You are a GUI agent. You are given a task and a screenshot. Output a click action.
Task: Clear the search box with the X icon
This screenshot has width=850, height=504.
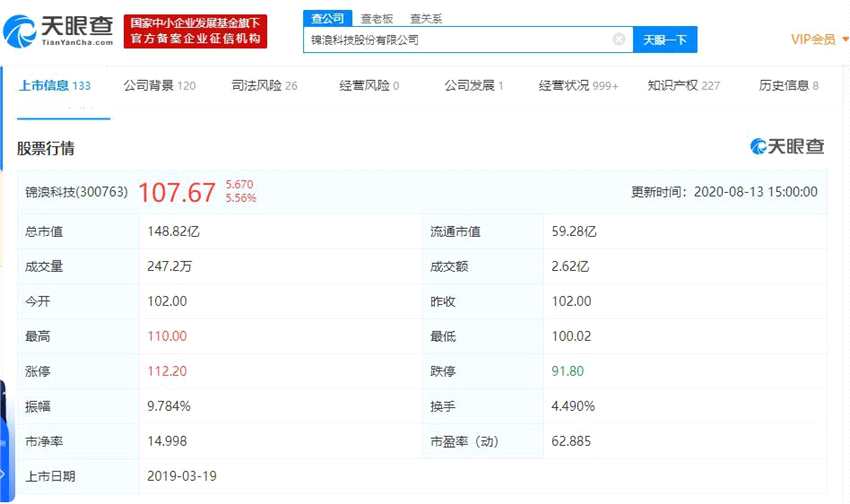coord(619,39)
